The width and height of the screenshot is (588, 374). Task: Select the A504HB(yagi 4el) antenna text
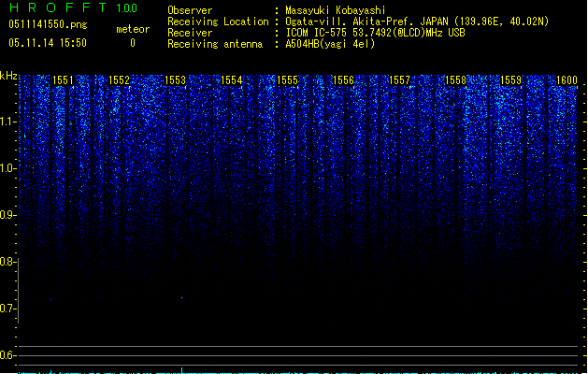330,44
